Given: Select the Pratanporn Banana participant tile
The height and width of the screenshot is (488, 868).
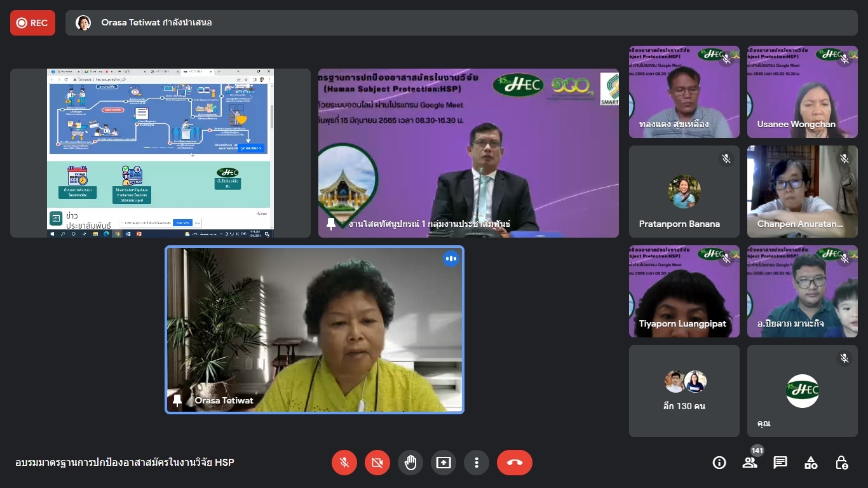Looking at the screenshot, I should point(684,192).
